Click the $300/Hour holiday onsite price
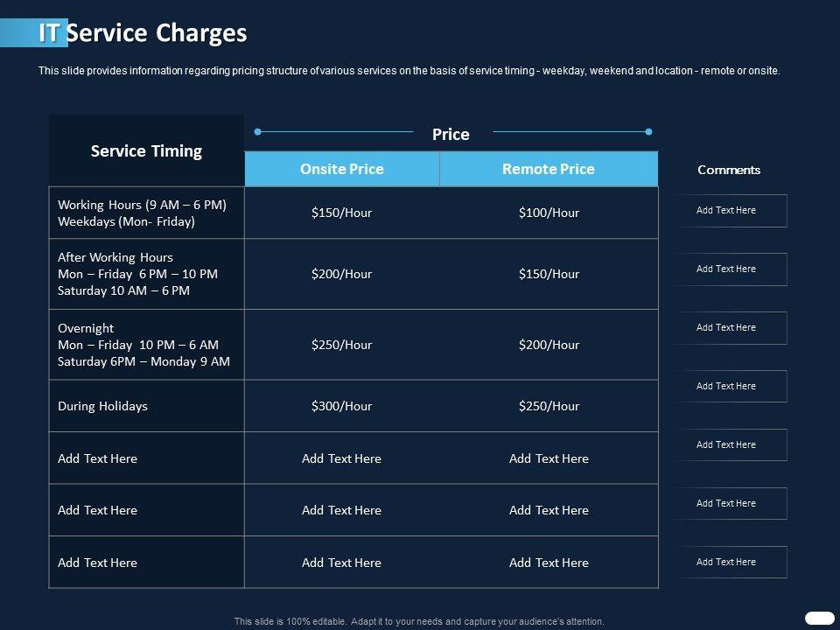This screenshot has width=840, height=630. click(341, 406)
